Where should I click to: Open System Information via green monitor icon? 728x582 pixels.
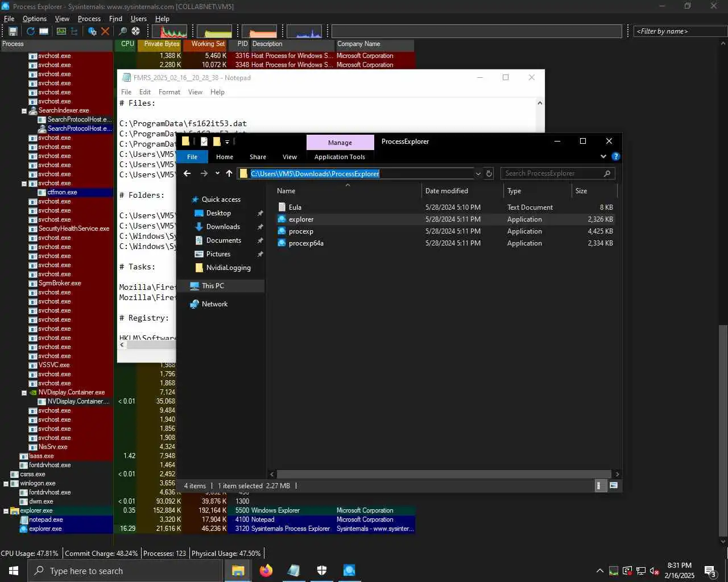61,31
